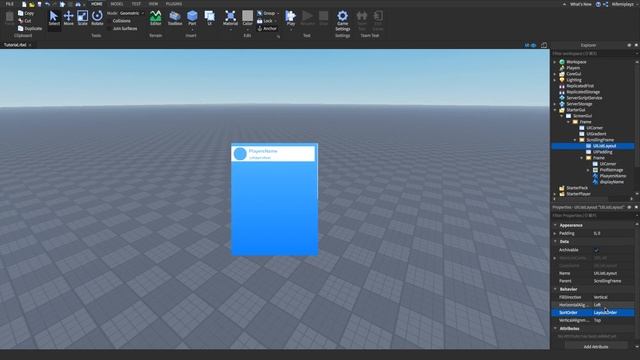Click Copy in the Clipboard group
The width and height of the screenshot is (640, 360).
(x=26, y=13)
